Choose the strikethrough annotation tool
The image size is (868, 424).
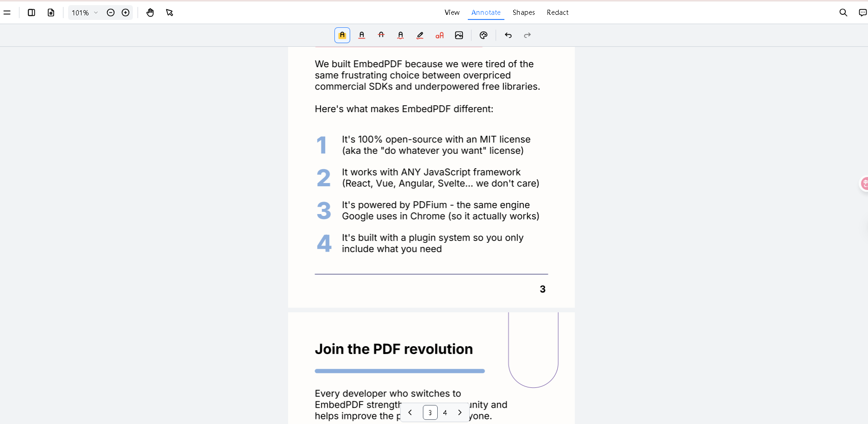[381, 35]
